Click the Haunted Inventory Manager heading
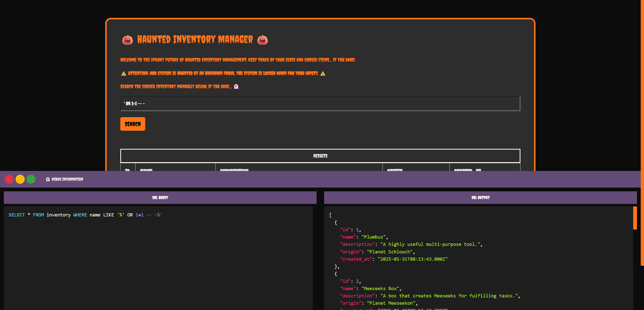The height and width of the screenshot is (310, 644). pos(195,39)
